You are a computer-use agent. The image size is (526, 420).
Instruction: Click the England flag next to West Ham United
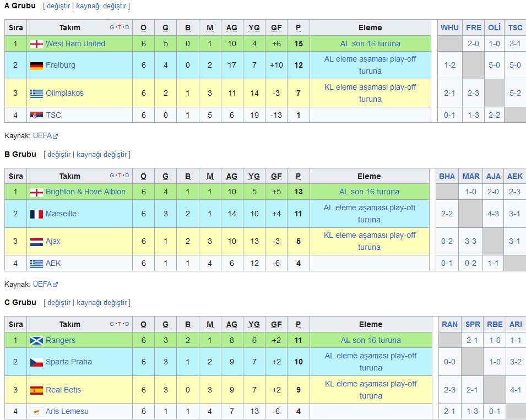[x=36, y=44]
